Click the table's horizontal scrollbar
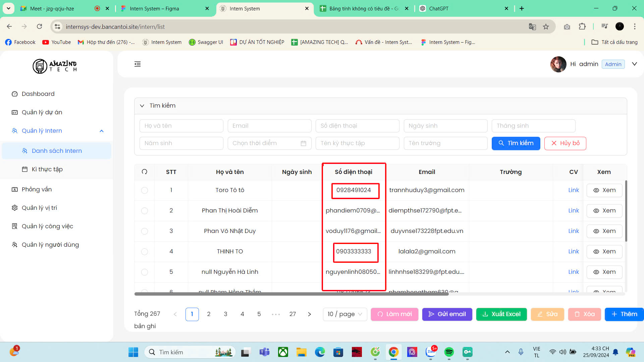 tap(291, 294)
